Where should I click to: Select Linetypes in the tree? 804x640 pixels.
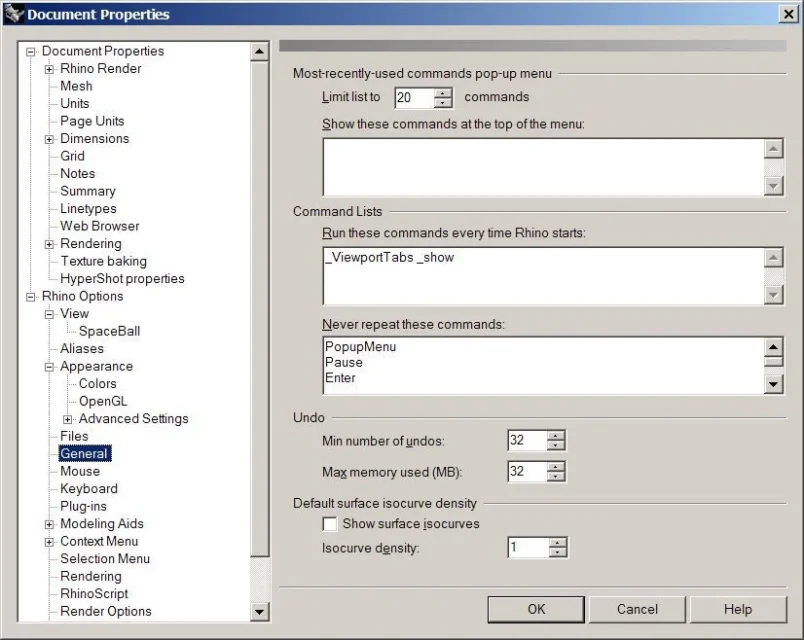point(88,208)
